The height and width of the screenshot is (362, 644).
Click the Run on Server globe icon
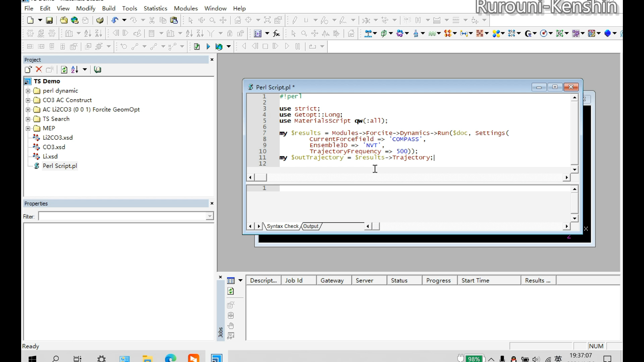coord(219,47)
